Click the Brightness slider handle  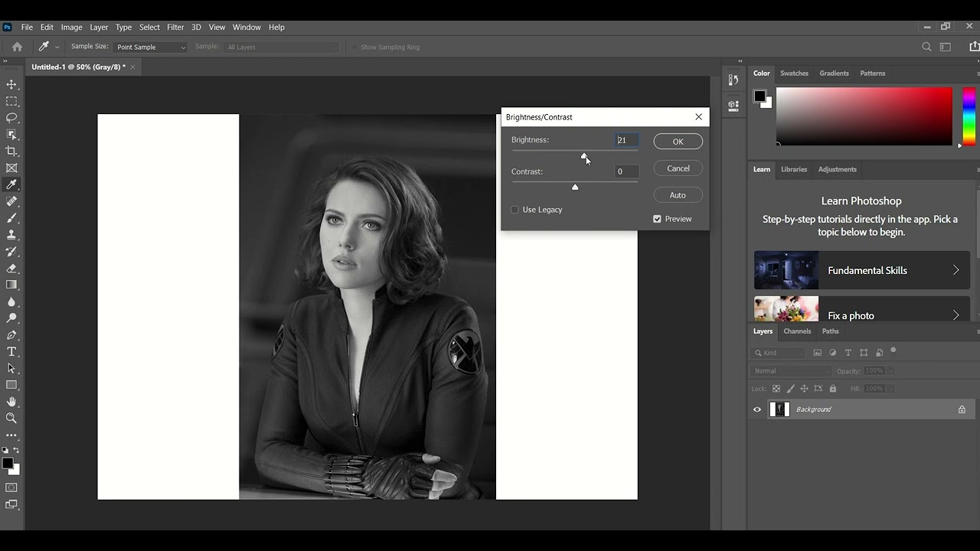click(x=584, y=155)
